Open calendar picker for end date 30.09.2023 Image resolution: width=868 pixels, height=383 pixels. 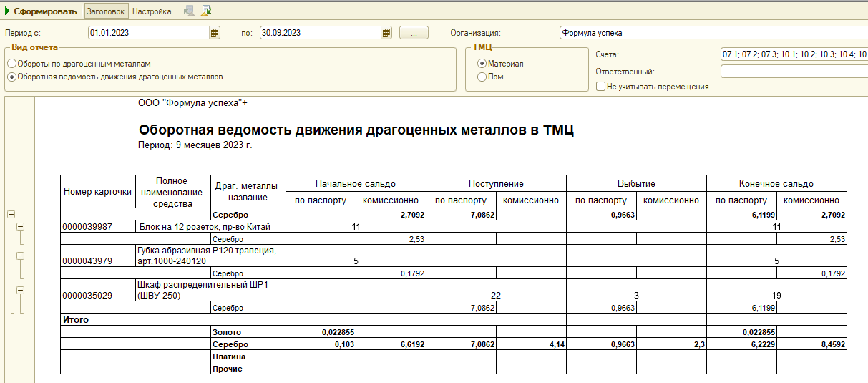(x=386, y=33)
